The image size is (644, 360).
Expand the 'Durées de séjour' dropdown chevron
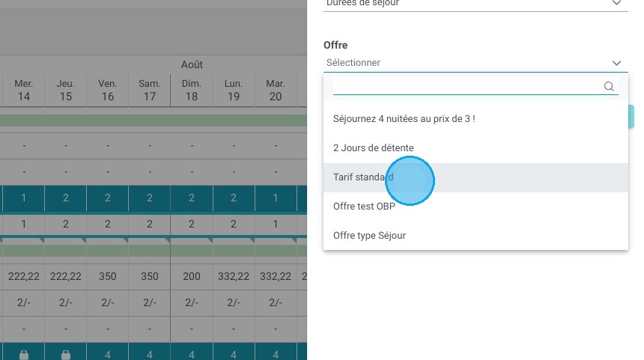(616, 3)
